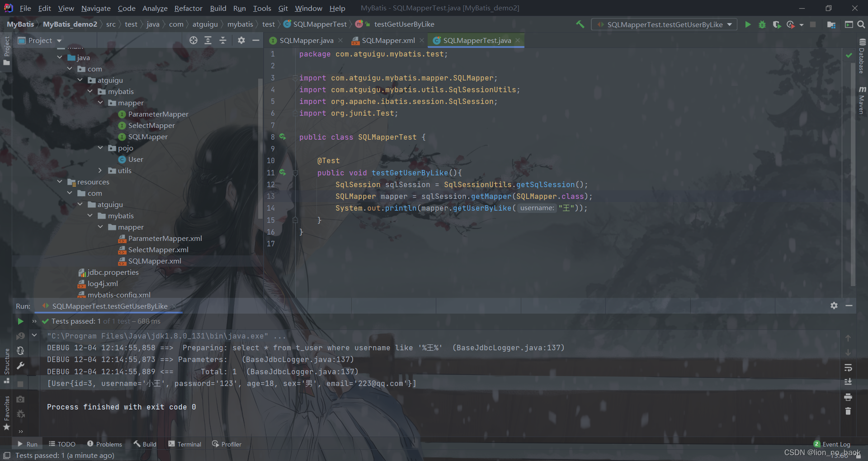Image resolution: width=868 pixels, height=461 pixels.
Task: Select User class in pojo package
Action: pyautogui.click(x=135, y=159)
